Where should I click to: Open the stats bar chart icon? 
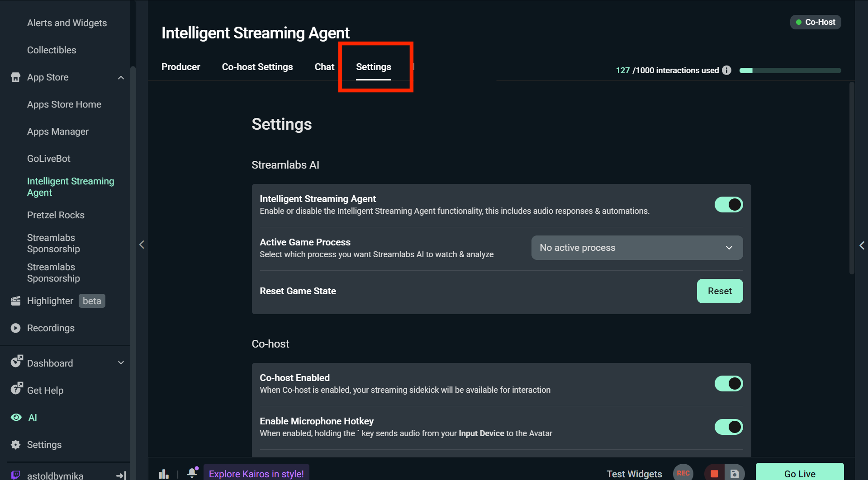point(163,473)
